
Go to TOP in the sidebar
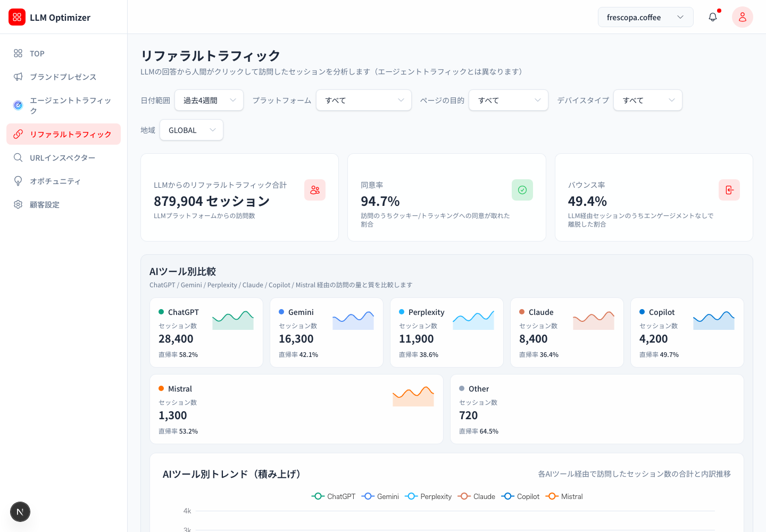(x=63, y=53)
